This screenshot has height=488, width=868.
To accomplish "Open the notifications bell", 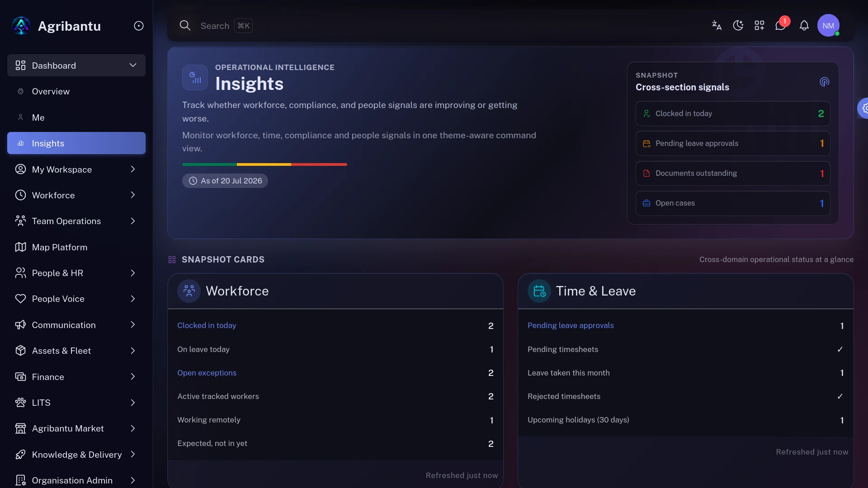I will (x=804, y=25).
